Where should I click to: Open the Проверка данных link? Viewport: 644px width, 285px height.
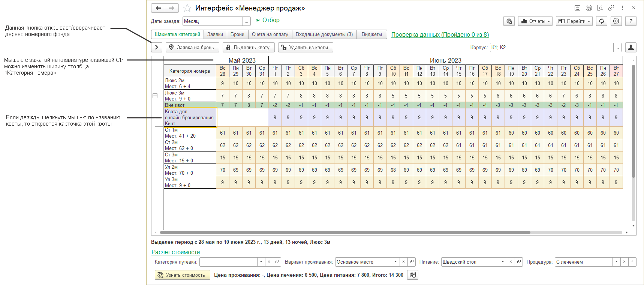440,34
